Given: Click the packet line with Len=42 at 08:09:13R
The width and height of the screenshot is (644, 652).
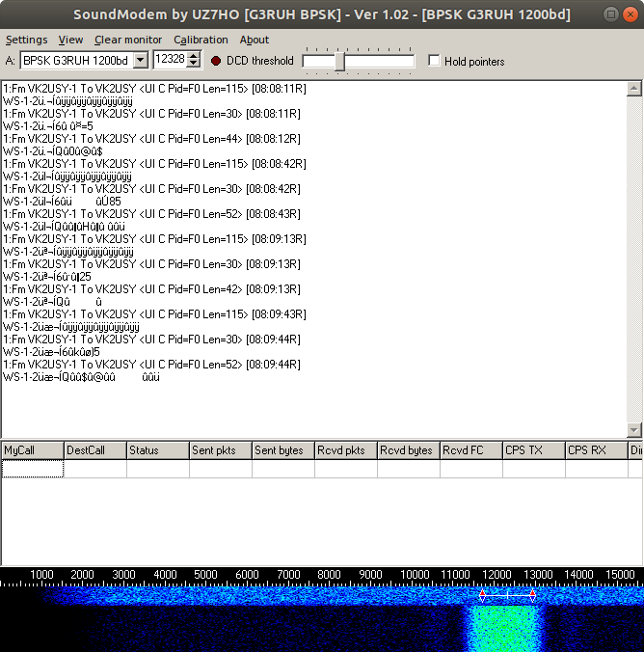Looking at the screenshot, I should coord(151,289).
